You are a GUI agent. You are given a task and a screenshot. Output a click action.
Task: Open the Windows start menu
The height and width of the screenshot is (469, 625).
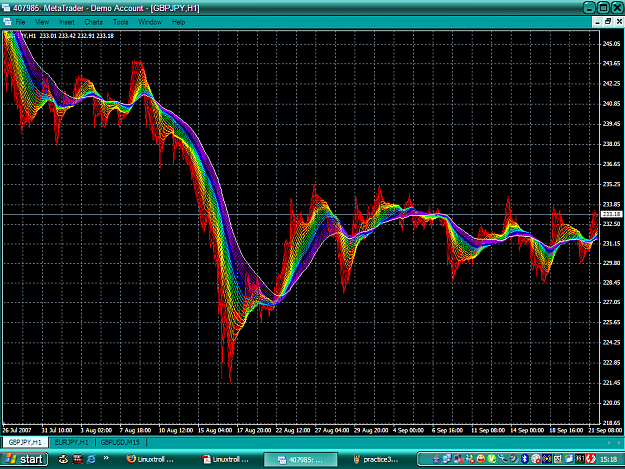24,459
